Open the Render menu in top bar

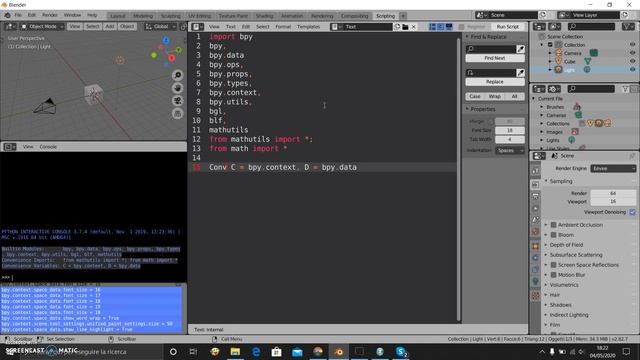pos(50,15)
